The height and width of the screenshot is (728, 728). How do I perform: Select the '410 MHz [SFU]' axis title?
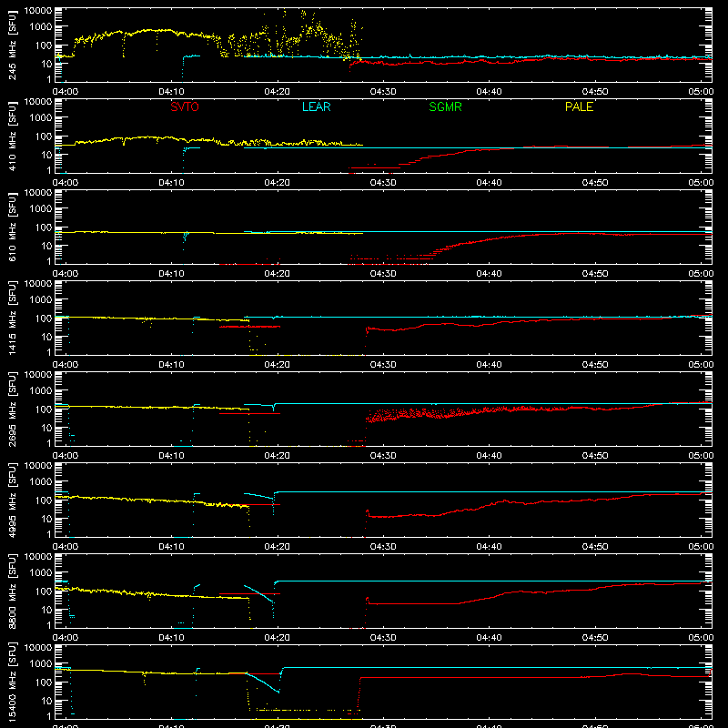tap(12, 136)
